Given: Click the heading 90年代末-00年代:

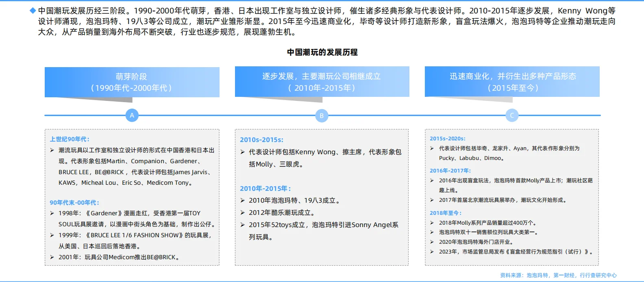Looking at the screenshot, I should [x=74, y=203].
